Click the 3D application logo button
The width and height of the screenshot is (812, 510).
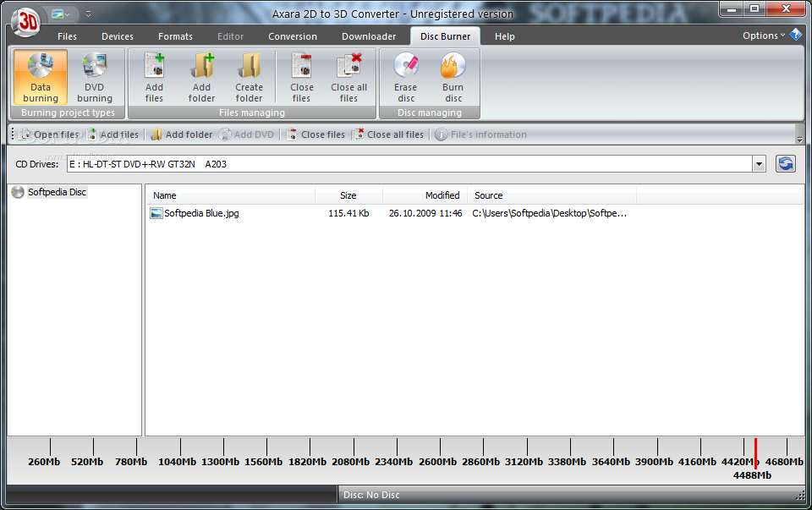[x=26, y=22]
